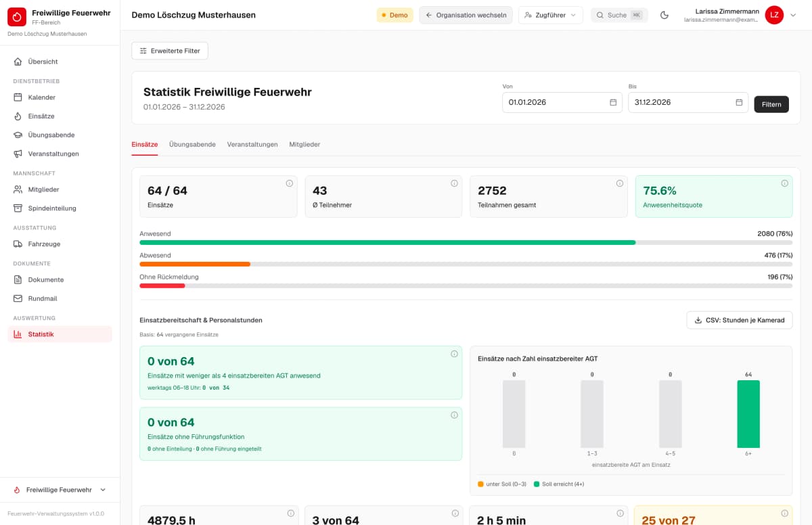
Task: Open Veranstaltungen in the sidebar
Action: (60, 154)
